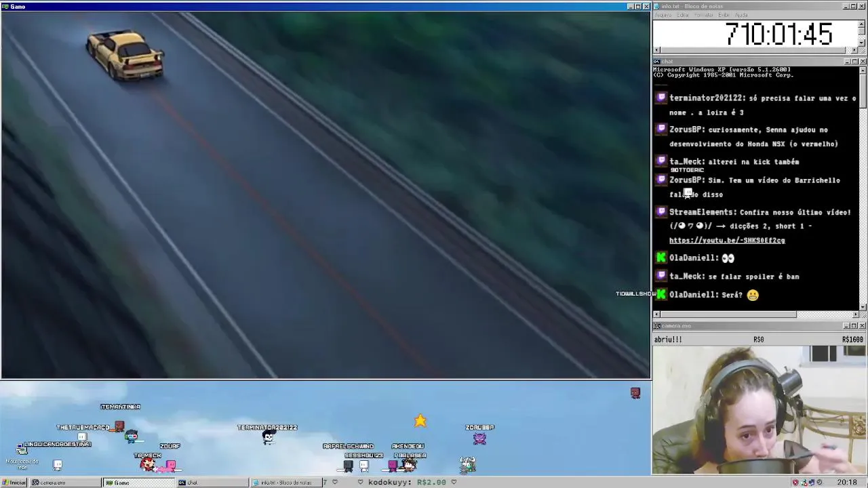Select the pink ZOURF avatar character
Screen dimensions: 868x488
pos(170,465)
